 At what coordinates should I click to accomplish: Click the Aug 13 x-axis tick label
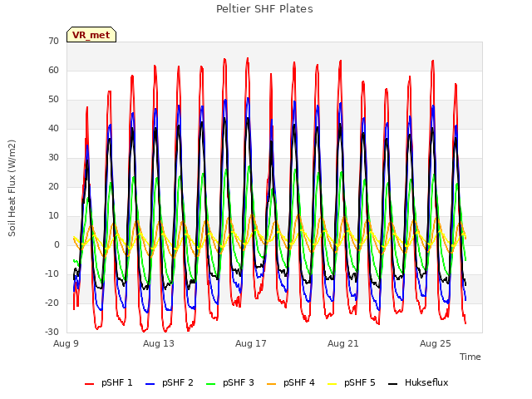[159, 343]
